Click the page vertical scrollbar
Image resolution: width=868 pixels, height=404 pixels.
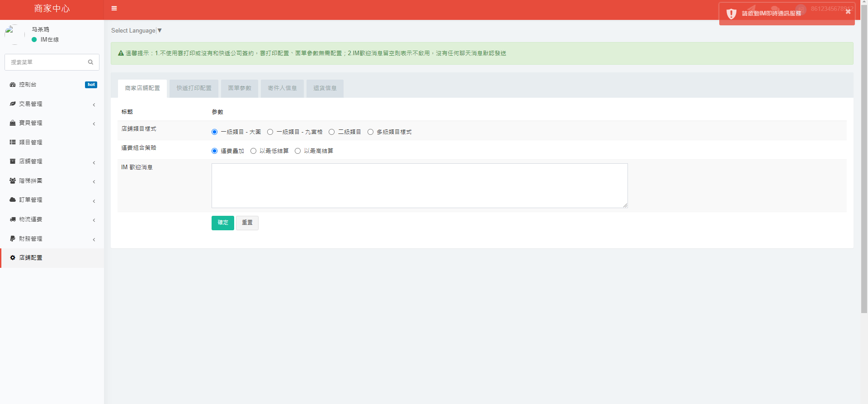[x=864, y=158]
